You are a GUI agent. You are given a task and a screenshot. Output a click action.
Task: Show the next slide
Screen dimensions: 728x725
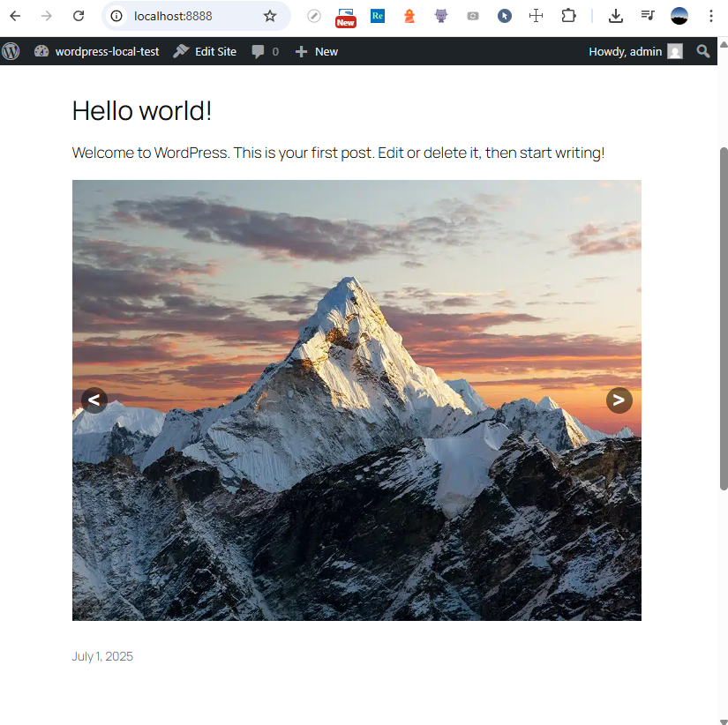coord(619,400)
